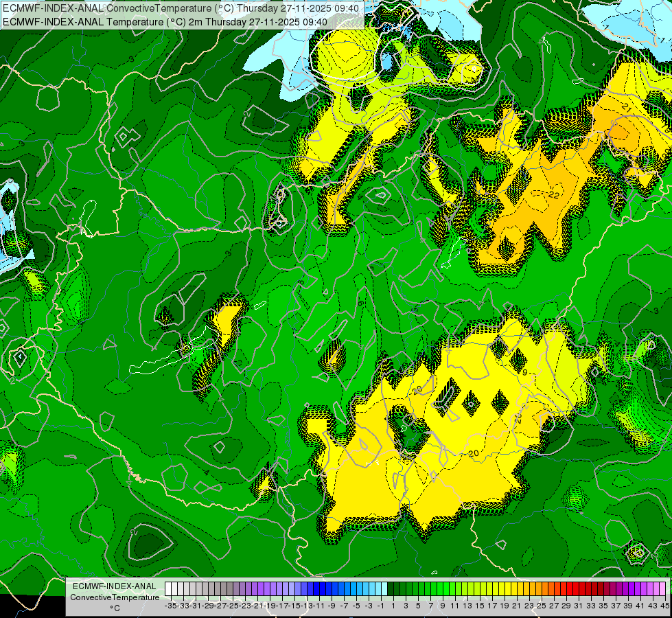Click legend scale value '7'
Viewport: 672px width, 618px height.
430,606
